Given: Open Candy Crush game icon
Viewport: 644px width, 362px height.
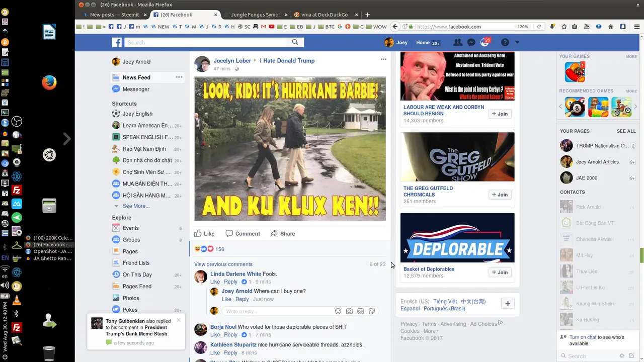Looking at the screenshot, I should [x=575, y=72].
